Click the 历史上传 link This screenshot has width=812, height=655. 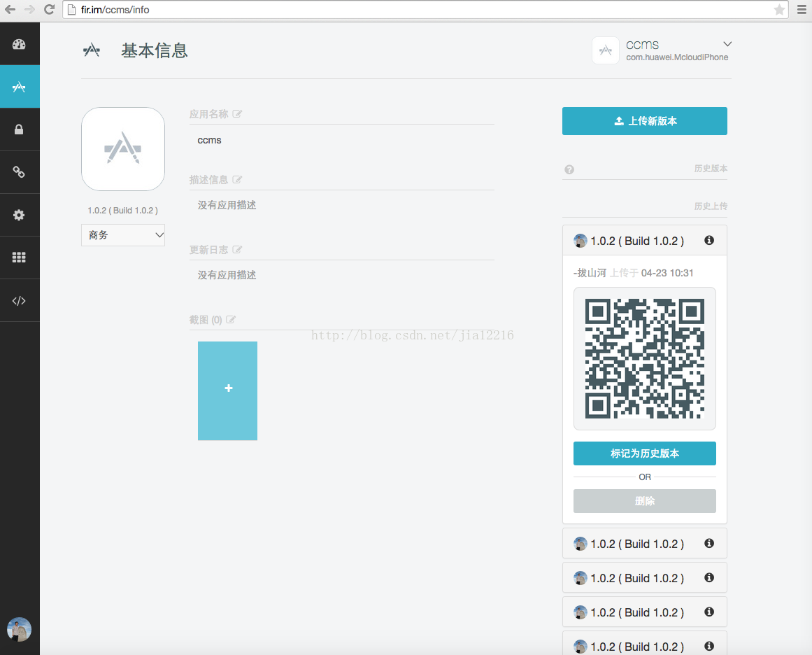pos(711,206)
